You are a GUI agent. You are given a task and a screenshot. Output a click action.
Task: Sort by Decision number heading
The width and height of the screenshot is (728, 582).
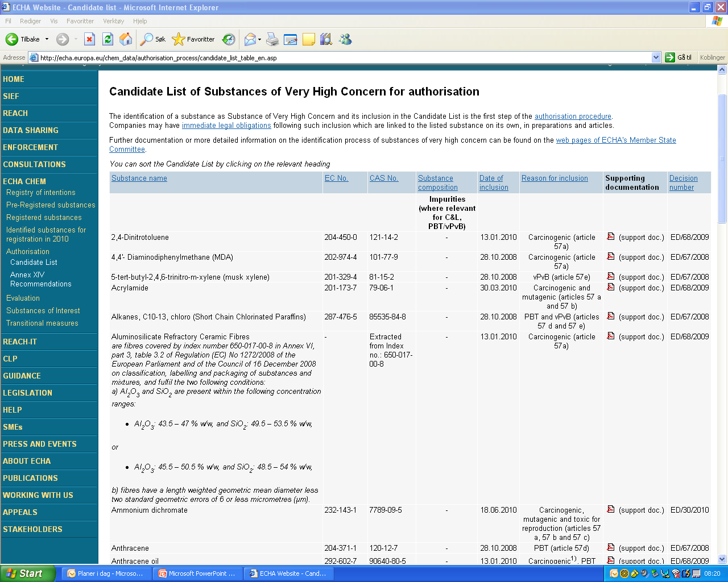(683, 182)
